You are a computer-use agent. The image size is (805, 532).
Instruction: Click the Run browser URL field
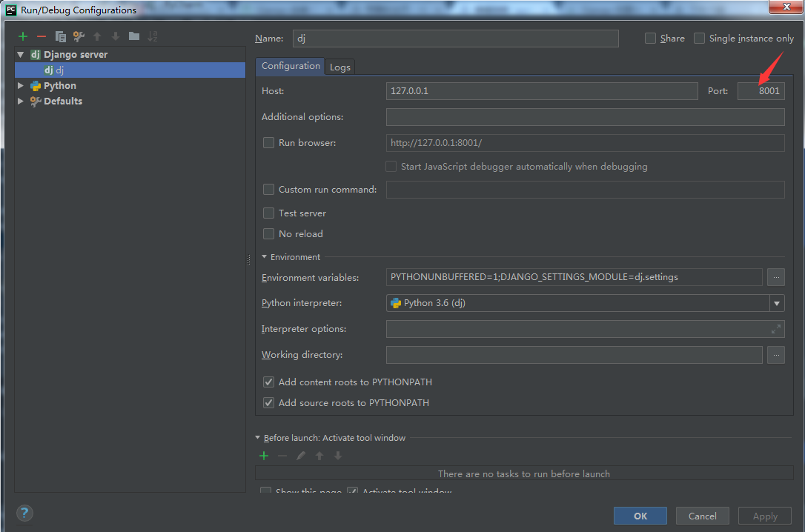pos(586,142)
